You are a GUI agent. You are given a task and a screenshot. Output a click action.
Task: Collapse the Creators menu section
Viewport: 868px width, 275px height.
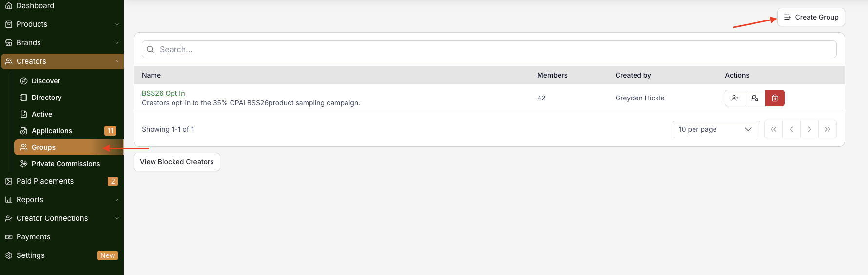click(x=117, y=61)
